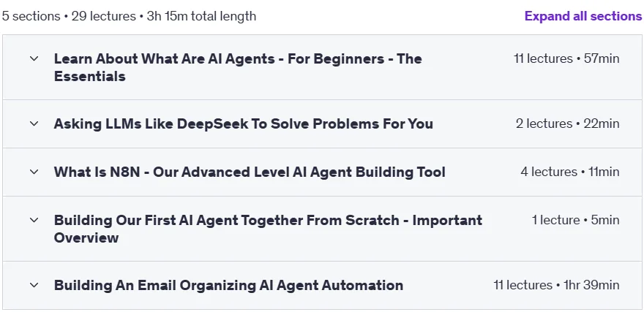This screenshot has height=312, width=644.
Task: Select 'Building An Email Organizing AI Agent Automation' heading
Action: coord(228,285)
